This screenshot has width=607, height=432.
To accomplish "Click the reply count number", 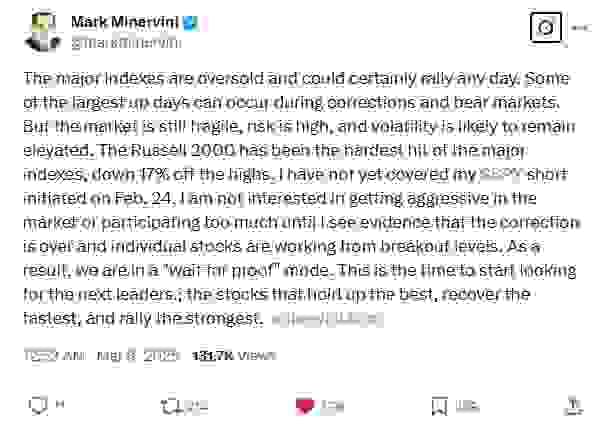I will [60, 404].
